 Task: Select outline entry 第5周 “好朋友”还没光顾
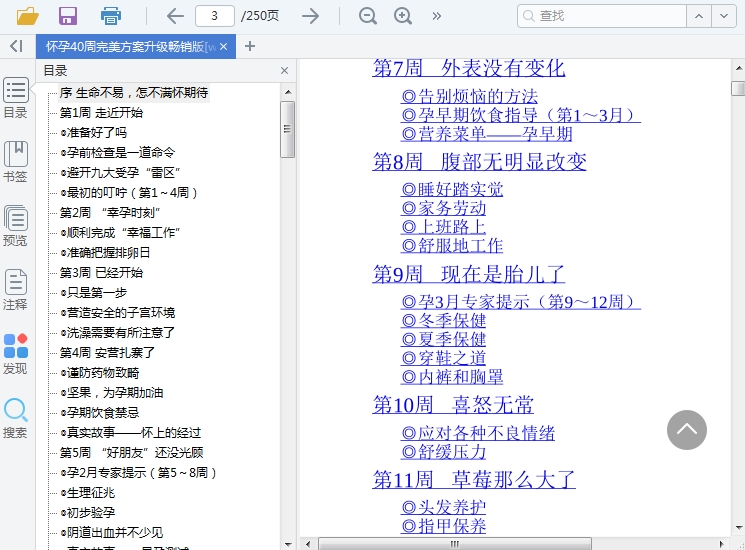coord(132,453)
